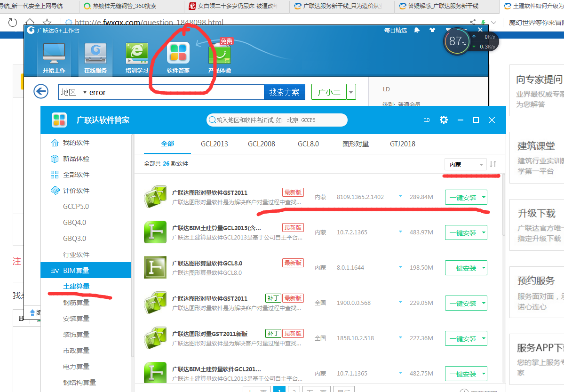564x392 pixels.
Task: Click the 87% memory accelerator ball
Action: pos(457,41)
